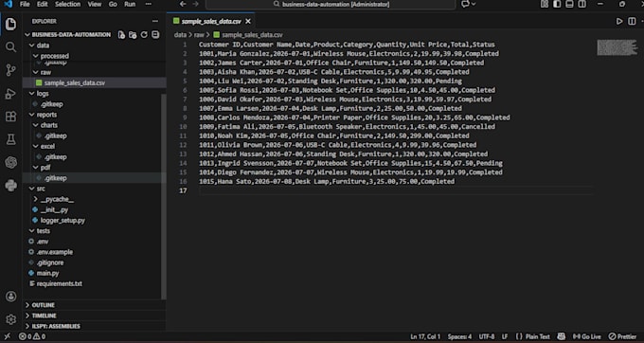This screenshot has width=644, height=343.
Task: Create a new folder in the explorer
Action: [133, 35]
